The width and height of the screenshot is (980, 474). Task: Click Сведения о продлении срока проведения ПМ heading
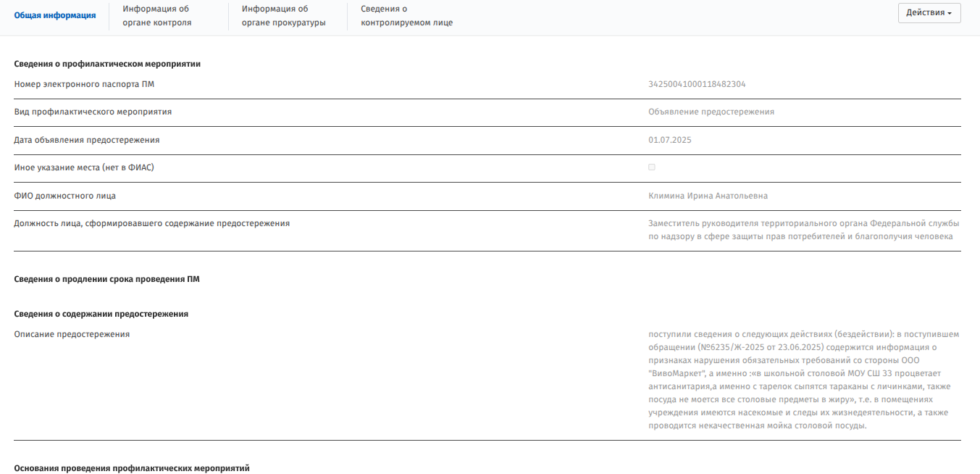[x=106, y=279]
